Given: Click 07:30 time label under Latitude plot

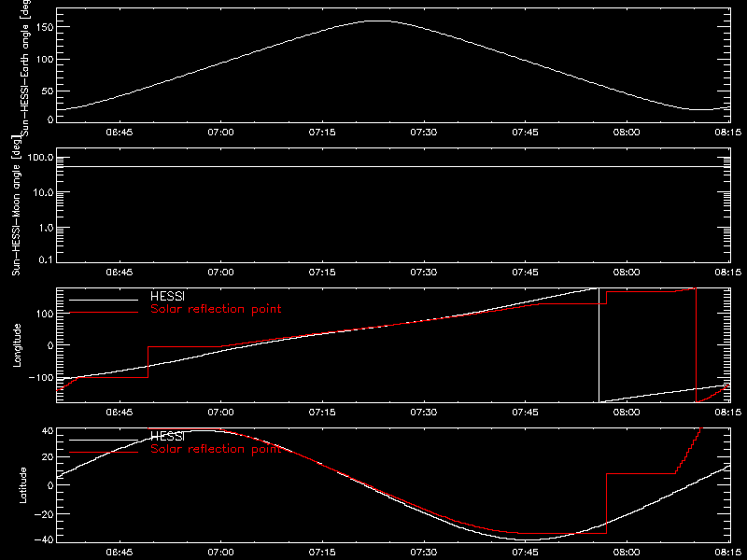Looking at the screenshot, I should (x=424, y=552).
